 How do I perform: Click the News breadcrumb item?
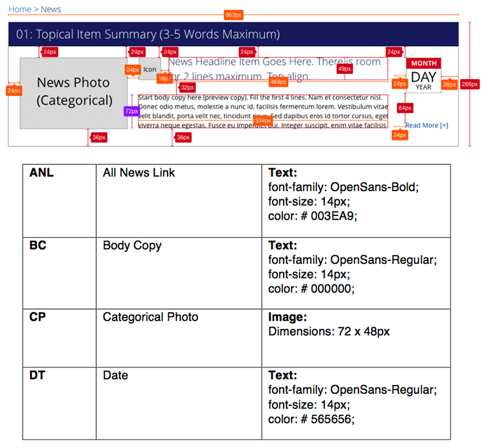pos(51,10)
